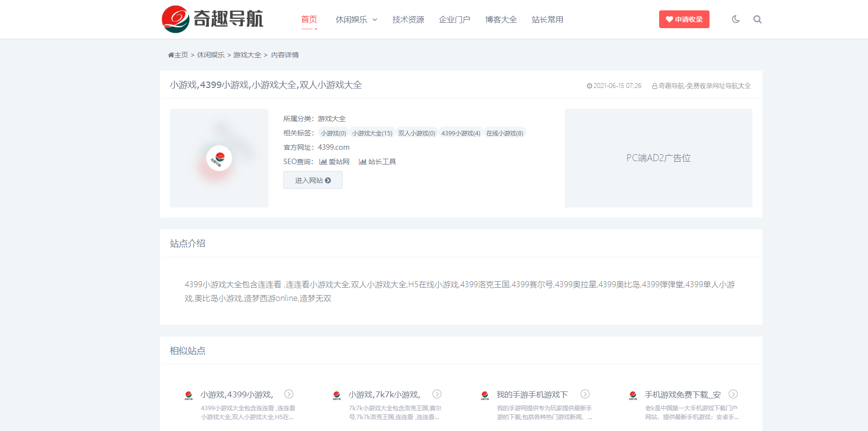
Task: Open similar site 小游戏,4399小游戏 title
Action: tap(237, 394)
